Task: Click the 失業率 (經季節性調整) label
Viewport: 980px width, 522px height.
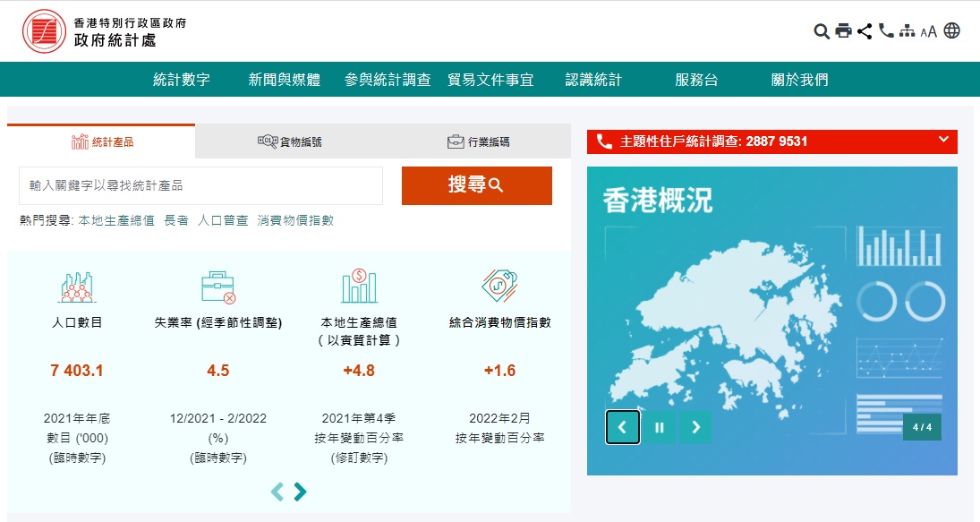Action: click(218, 322)
